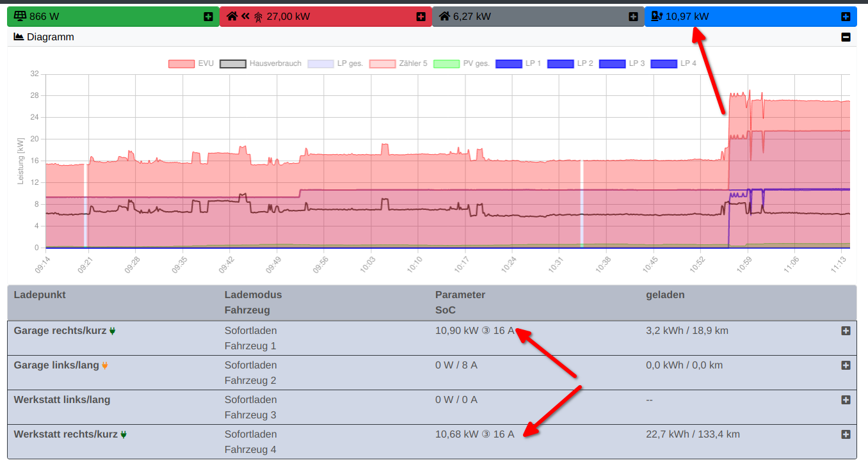Toggle EVU legend series

191,63
